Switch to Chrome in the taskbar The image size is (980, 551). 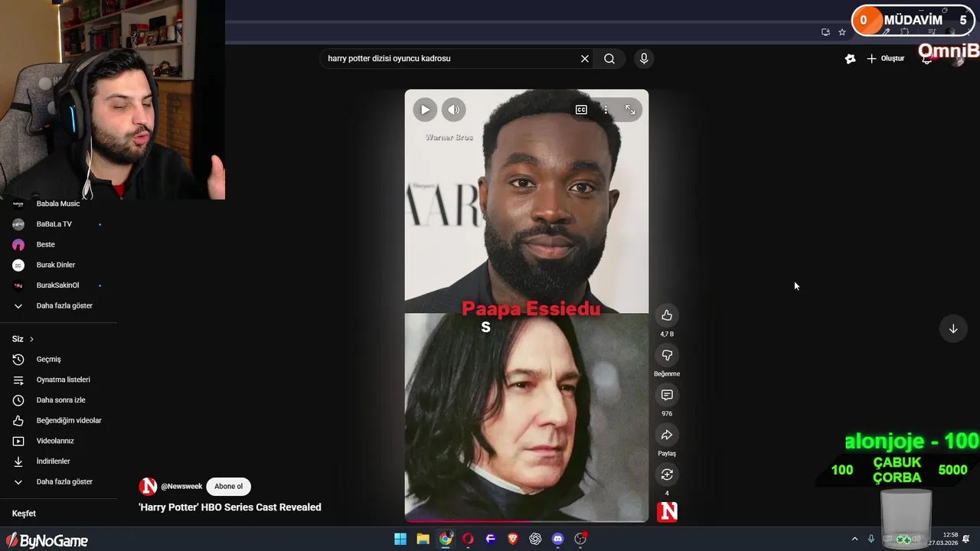tap(446, 539)
